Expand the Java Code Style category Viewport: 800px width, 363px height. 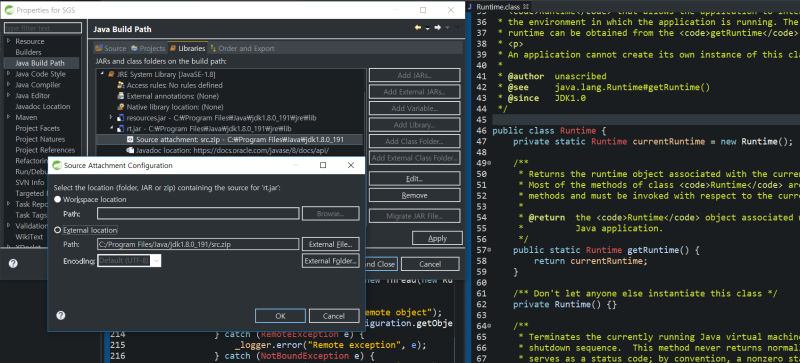pyautogui.click(x=8, y=74)
